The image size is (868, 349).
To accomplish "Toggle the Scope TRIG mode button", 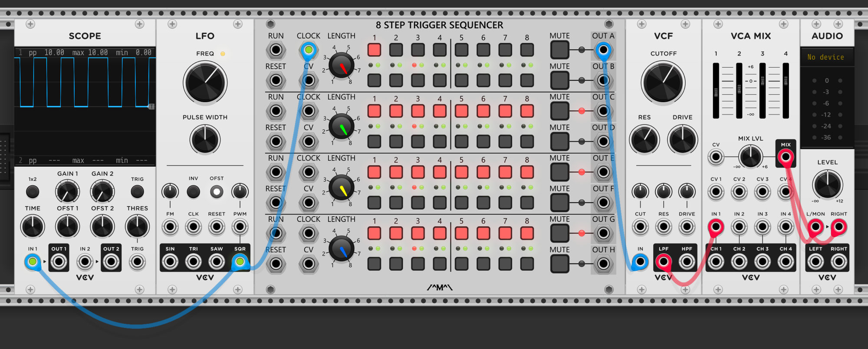I will point(137,191).
